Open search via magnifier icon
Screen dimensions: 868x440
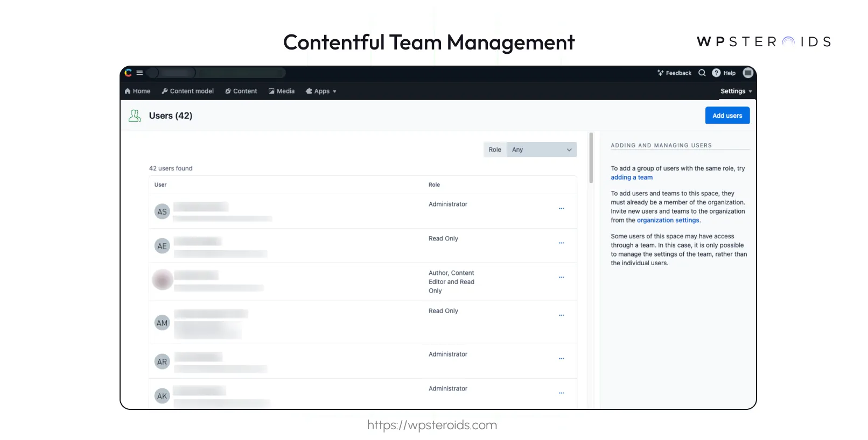[702, 73]
